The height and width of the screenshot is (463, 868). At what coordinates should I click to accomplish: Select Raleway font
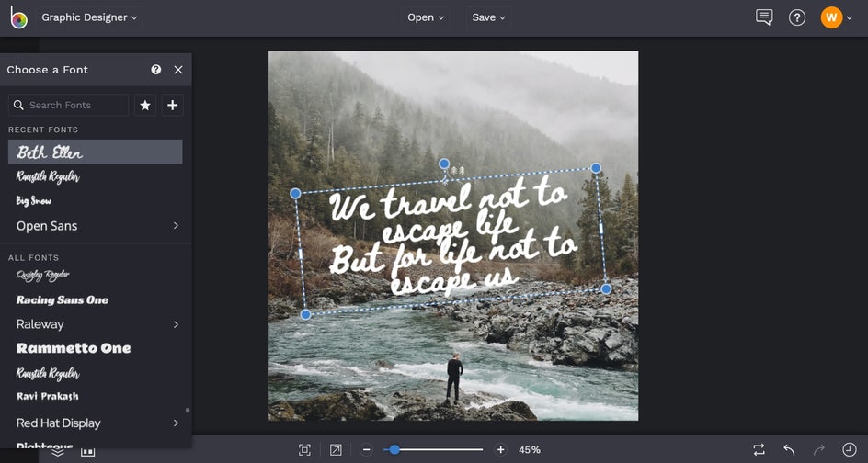(40, 324)
